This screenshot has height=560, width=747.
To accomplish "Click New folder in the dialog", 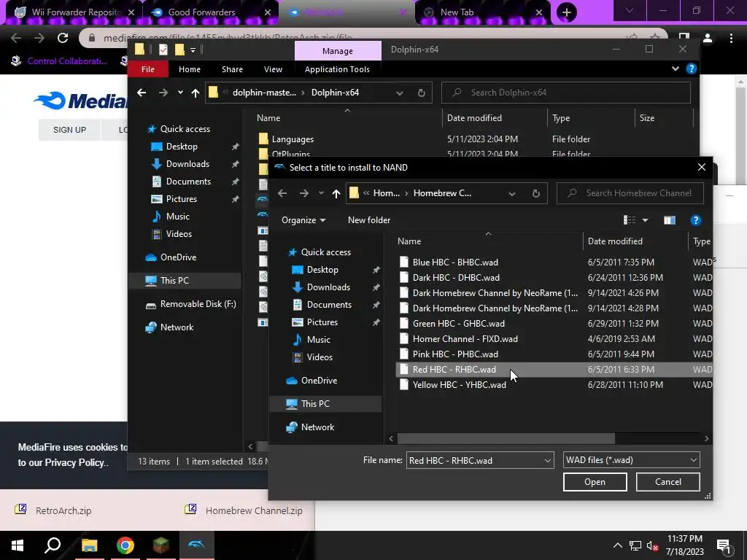I will (368, 220).
